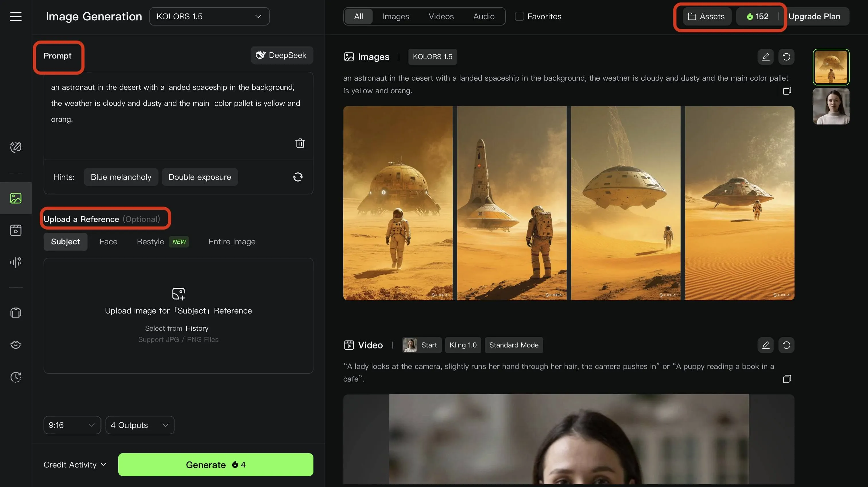Open Video Generation in the left sidebar

[x=15, y=230]
